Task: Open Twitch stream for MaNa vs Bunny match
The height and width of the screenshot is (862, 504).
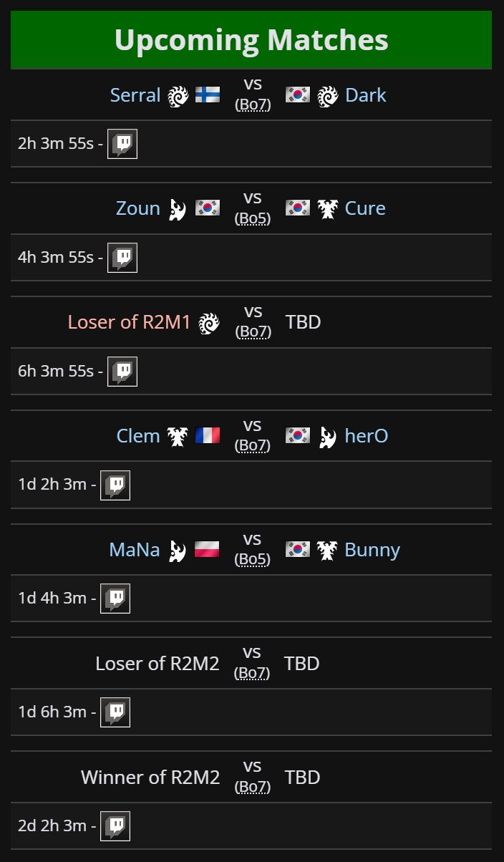Action: tap(115, 599)
